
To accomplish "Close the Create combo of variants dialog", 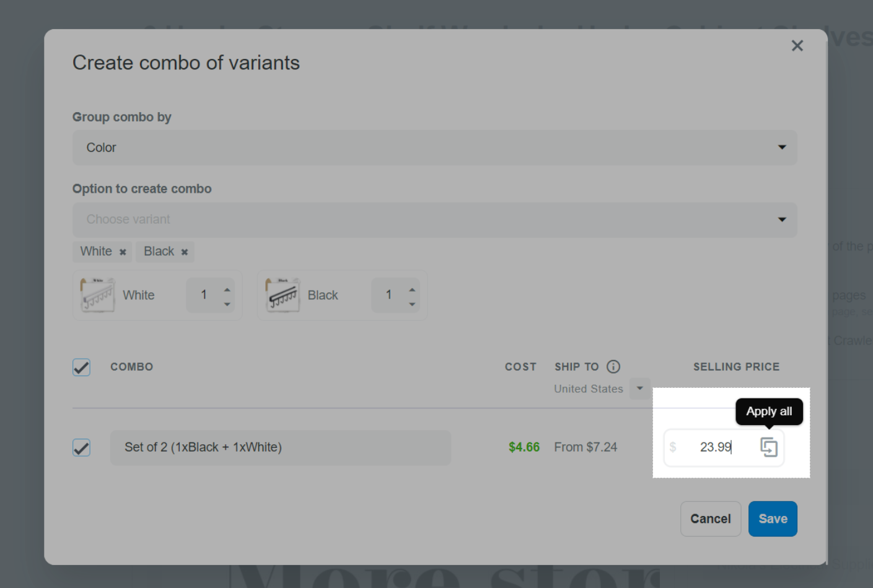I will point(797,46).
